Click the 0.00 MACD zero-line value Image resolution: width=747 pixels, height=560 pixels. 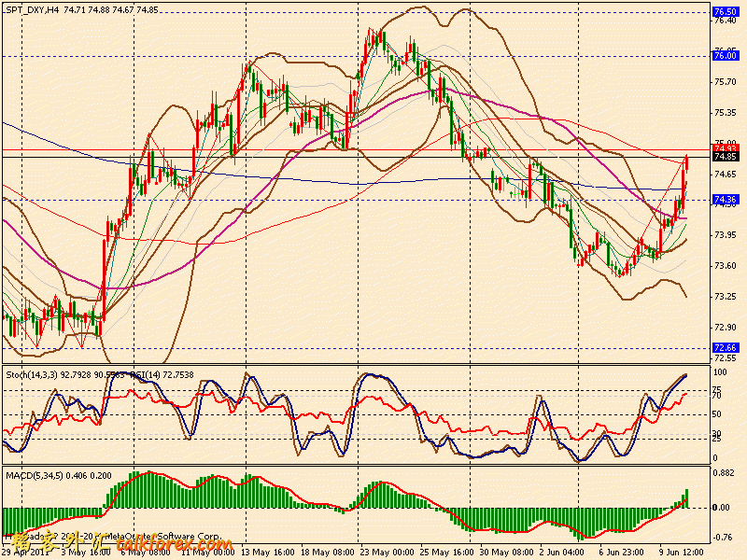pos(721,508)
